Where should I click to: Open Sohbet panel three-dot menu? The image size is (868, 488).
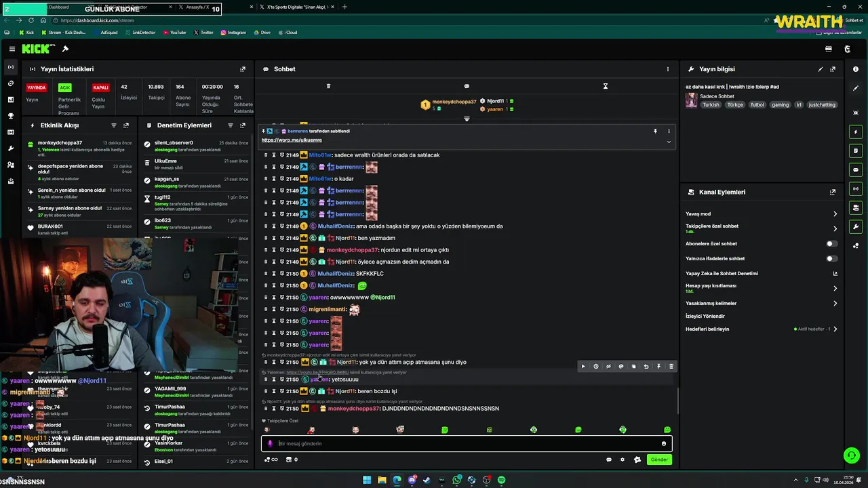(x=667, y=69)
